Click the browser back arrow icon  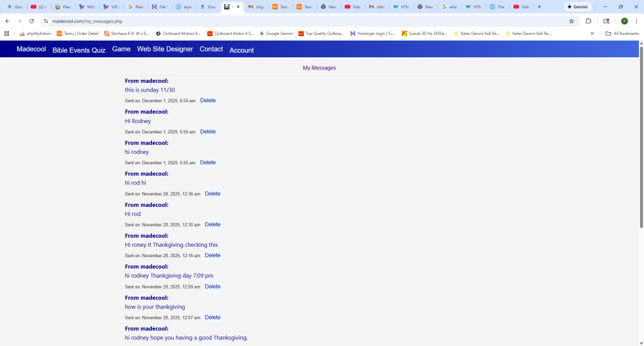(7, 21)
